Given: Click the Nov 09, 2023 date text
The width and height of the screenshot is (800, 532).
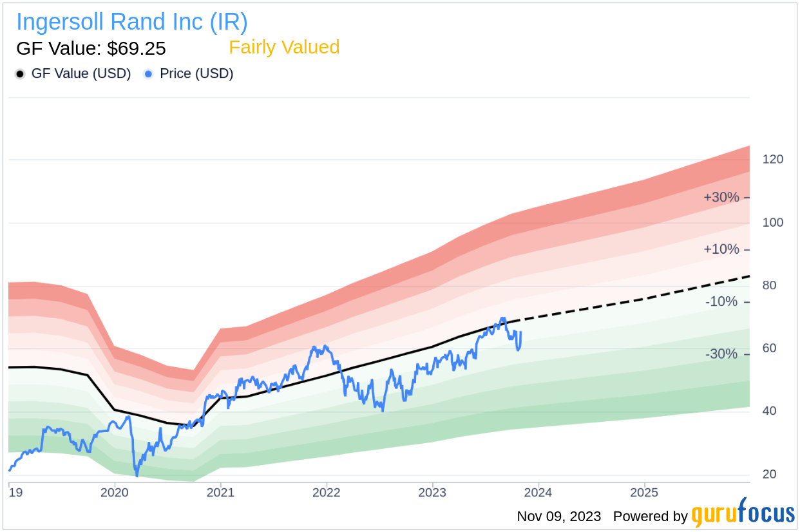Looking at the screenshot, I should coord(559,517).
